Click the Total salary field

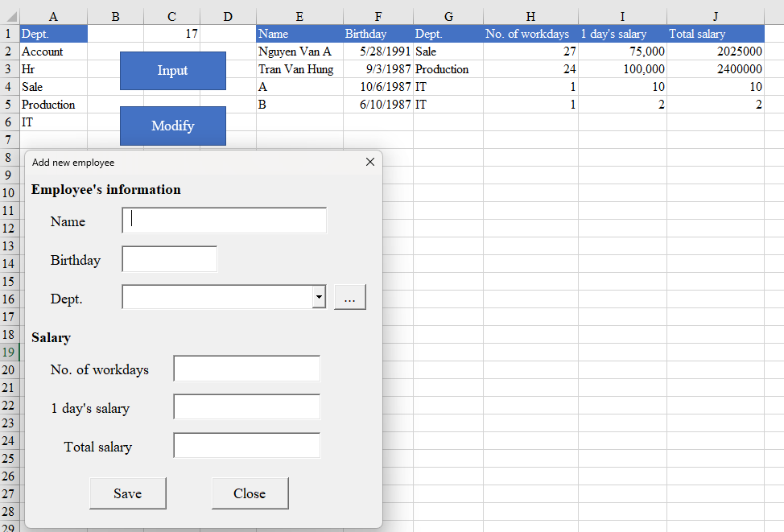[246, 446]
